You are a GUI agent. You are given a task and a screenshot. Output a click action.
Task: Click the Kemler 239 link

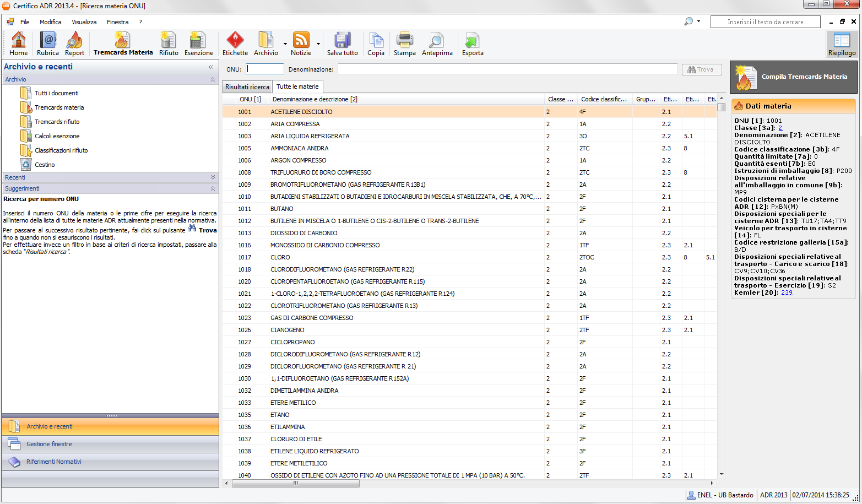tap(787, 292)
